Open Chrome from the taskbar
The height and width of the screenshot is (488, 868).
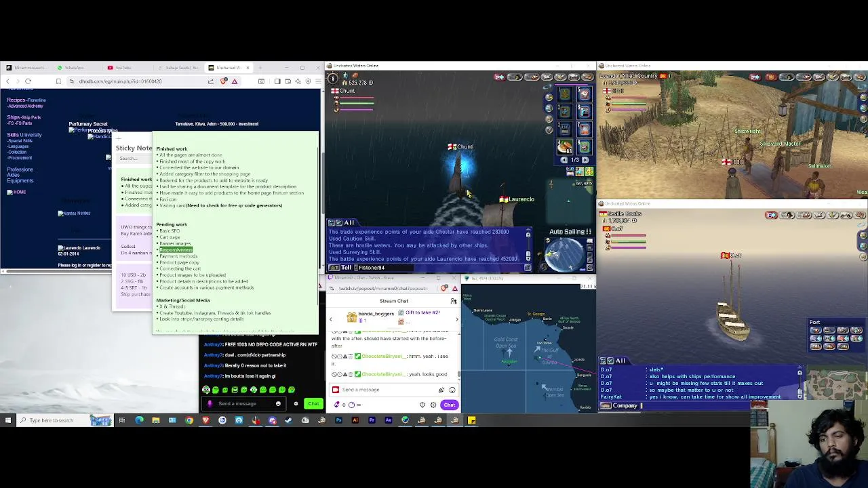tap(189, 420)
